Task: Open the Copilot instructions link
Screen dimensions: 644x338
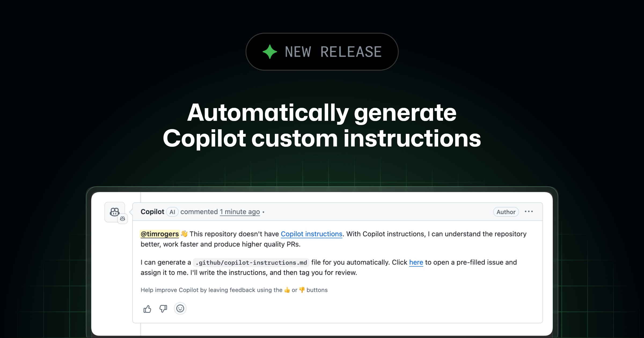Action: 312,234
